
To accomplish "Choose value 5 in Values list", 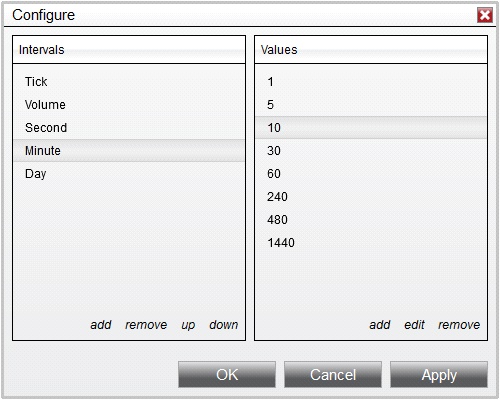I will pyautogui.click(x=371, y=105).
